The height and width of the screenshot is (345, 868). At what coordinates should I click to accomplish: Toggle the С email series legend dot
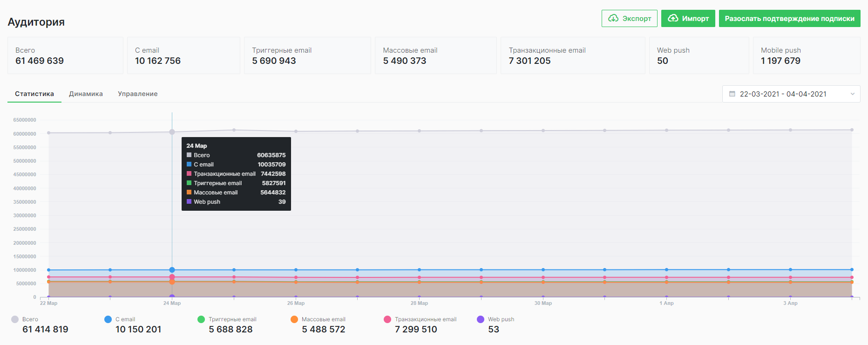pos(108,319)
